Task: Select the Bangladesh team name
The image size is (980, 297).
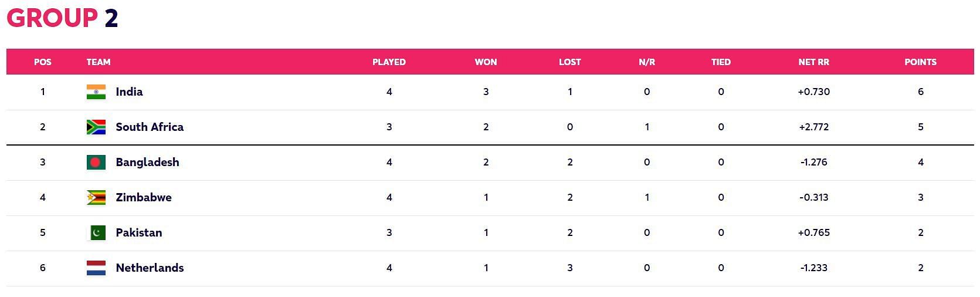Action: [147, 162]
